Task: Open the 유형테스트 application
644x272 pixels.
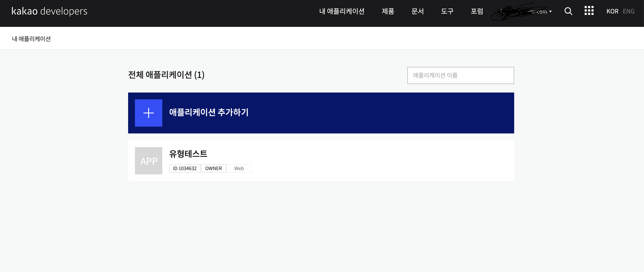Action: [188, 154]
